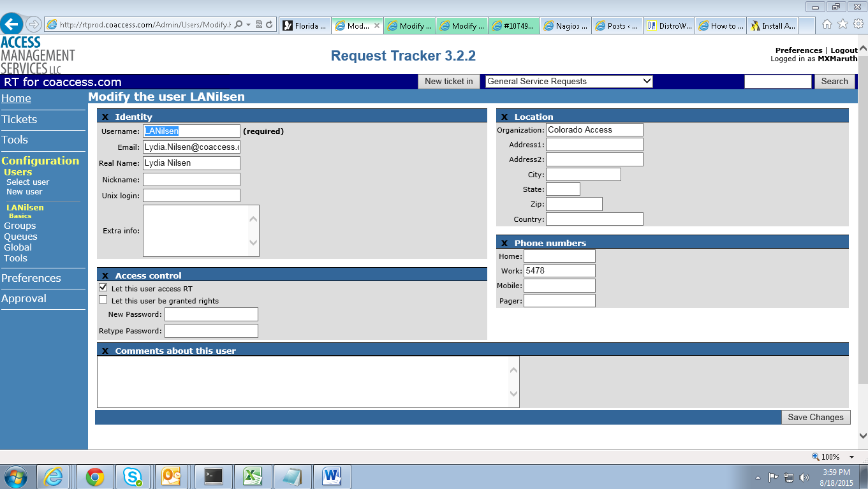The height and width of the screenshot is (489, 868).
Task: Uncheck 'Let this user access RT'
Action: point(103,288)
